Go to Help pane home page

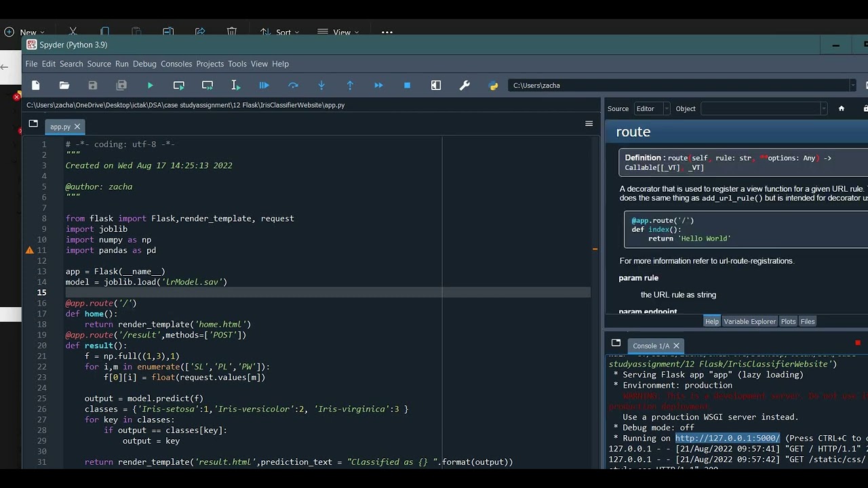tap(842, 108)
